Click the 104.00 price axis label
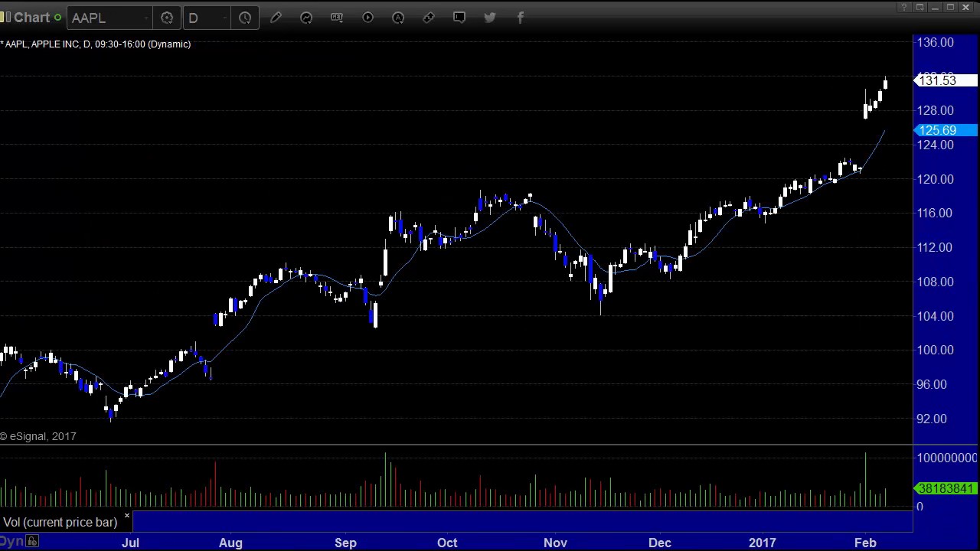The image size is (980, 551). tap(936, 316)
